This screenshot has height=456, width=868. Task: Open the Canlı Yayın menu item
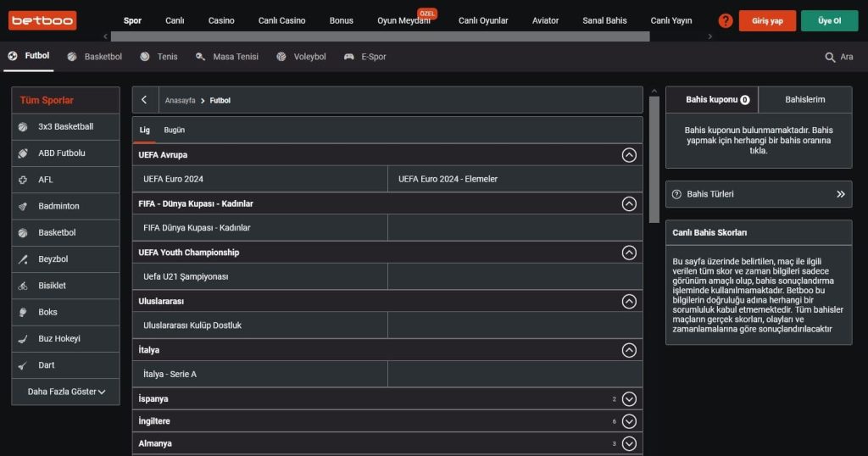(x=671, y=20)
